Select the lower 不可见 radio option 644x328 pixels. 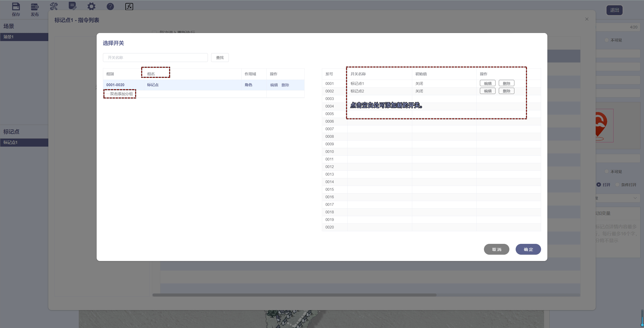pyautogui.click(x=607, y=172)
